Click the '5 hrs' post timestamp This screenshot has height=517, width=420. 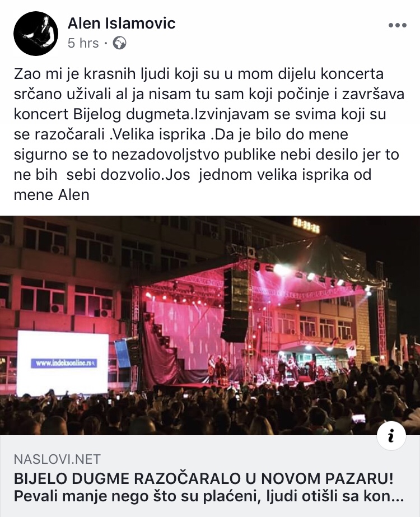click(83, 43)
